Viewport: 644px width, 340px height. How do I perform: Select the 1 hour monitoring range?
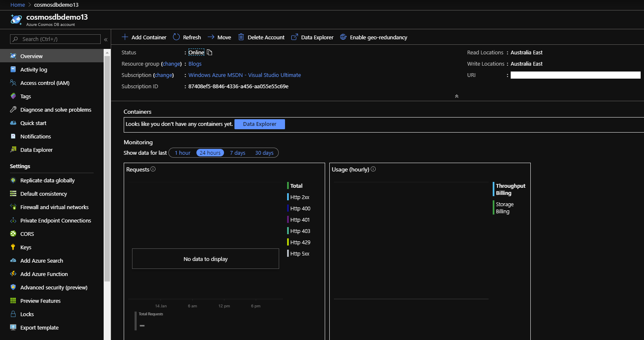182,153
